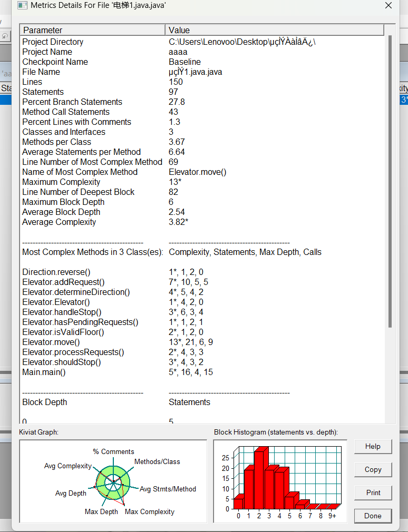Click 'Kiviat Graph:' caption
This screenshot has height=532, width=408.
38,432
